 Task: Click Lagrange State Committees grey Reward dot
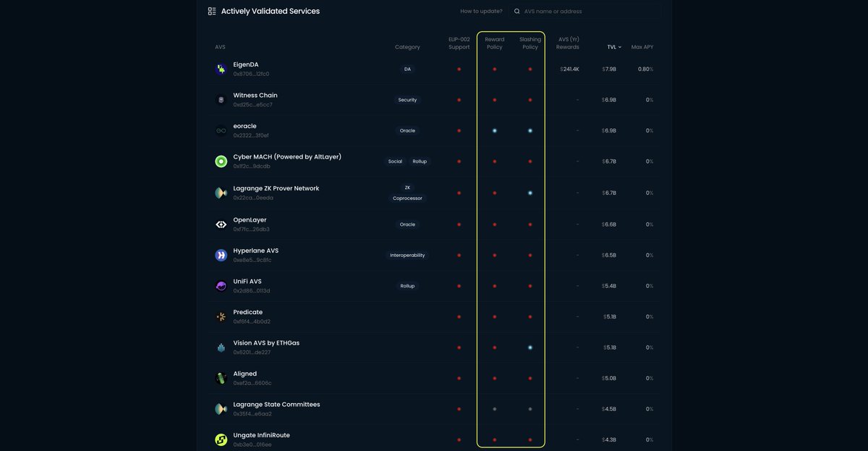click(x=495, y=409)
